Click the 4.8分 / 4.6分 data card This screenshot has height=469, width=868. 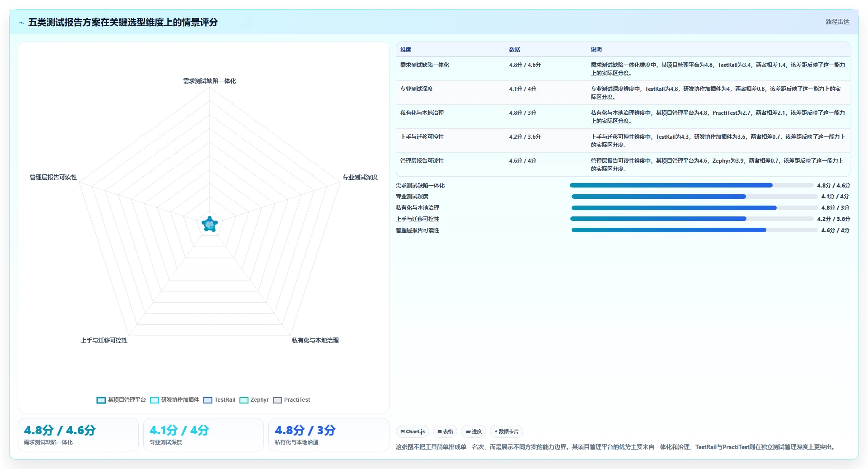pos(78,435)
